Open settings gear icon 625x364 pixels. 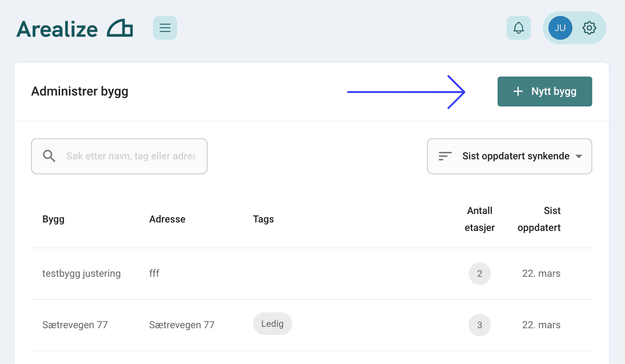[x=589, y=28]
